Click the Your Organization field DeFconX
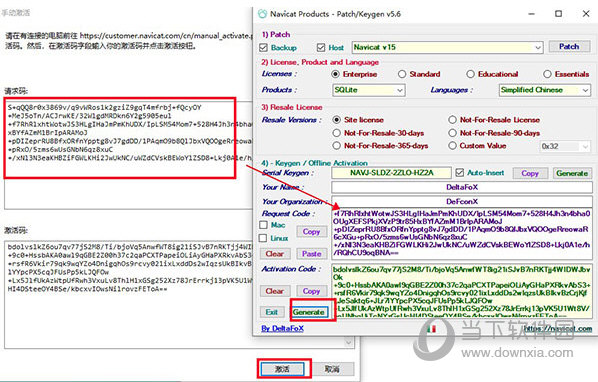 [x=462, y=202]
